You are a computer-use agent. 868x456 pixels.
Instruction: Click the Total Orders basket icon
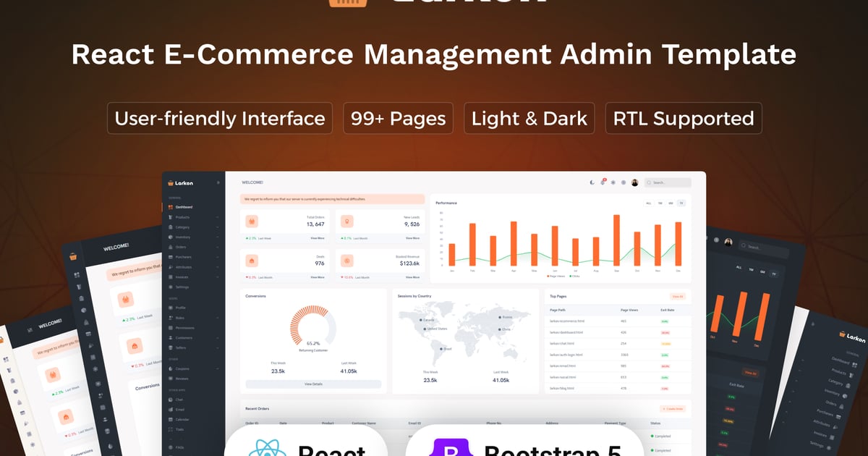252,221
